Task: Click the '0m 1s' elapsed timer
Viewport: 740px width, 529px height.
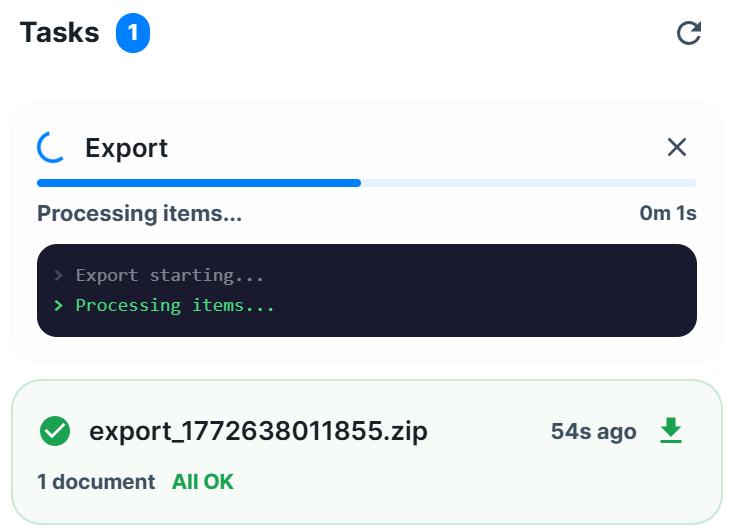Action: tap(668, 213)
